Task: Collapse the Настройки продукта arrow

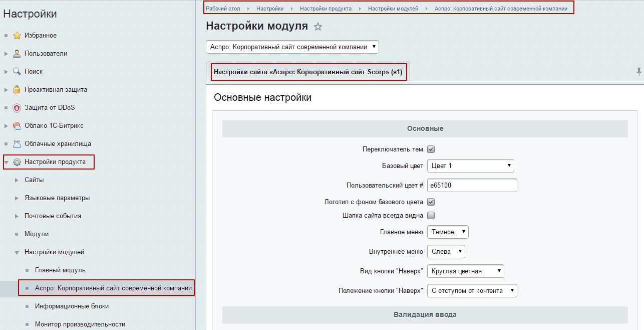Action: (x=6, y=162)
